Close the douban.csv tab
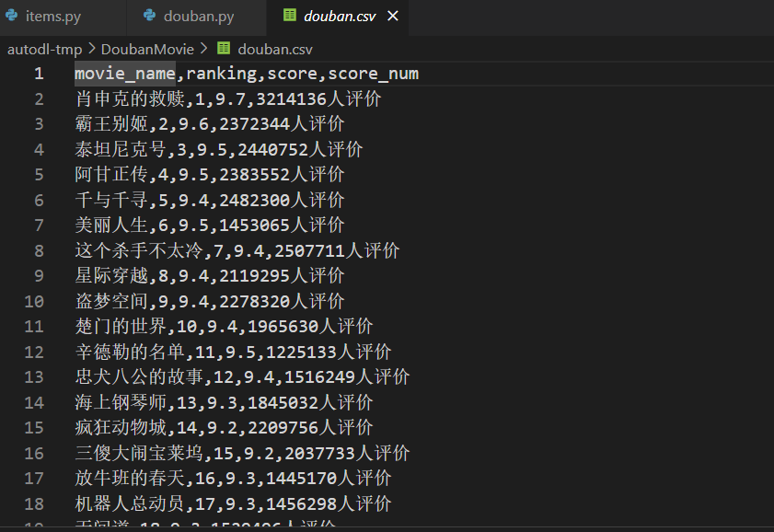774x532 pixels. [393, 17]
